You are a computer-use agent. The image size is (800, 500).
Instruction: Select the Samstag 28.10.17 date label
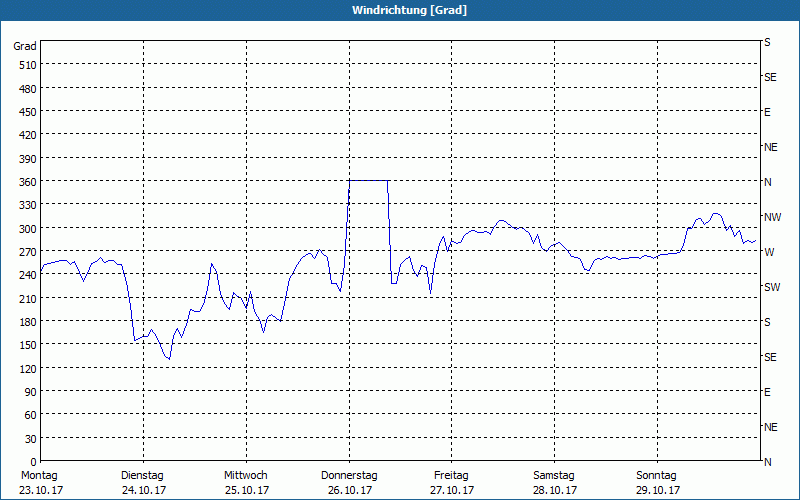(554, 483)
